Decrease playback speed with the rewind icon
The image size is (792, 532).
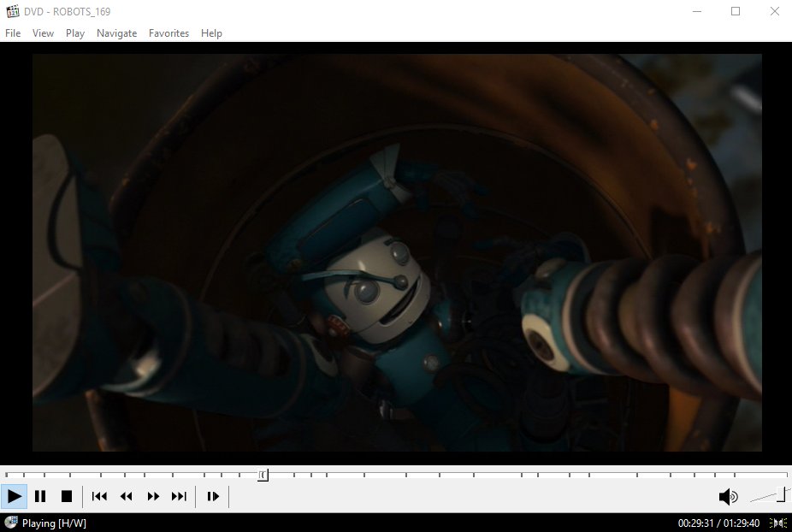126,496
